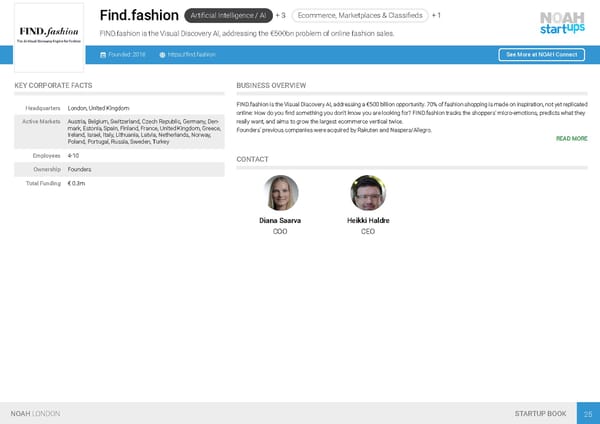Click the BUSINESS OVERVIEW section heading
The width and height of the screenshot is (600, 424).
click(271, 86)
